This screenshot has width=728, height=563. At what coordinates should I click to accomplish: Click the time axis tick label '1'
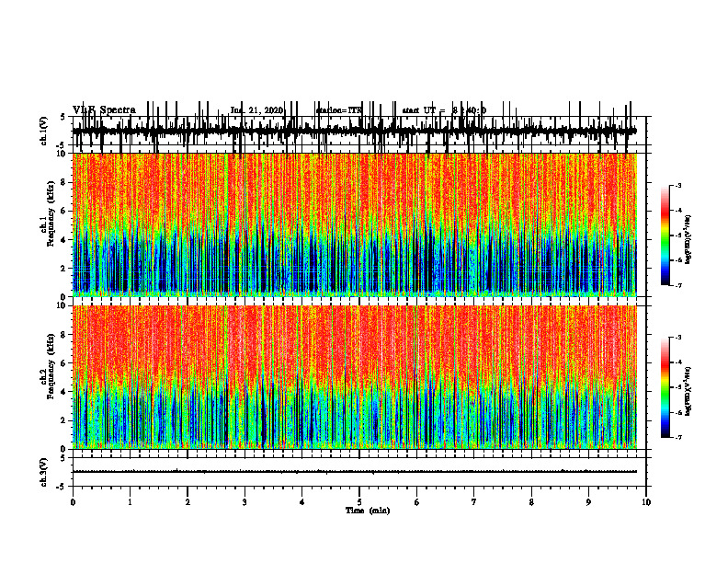coord(130,502)
